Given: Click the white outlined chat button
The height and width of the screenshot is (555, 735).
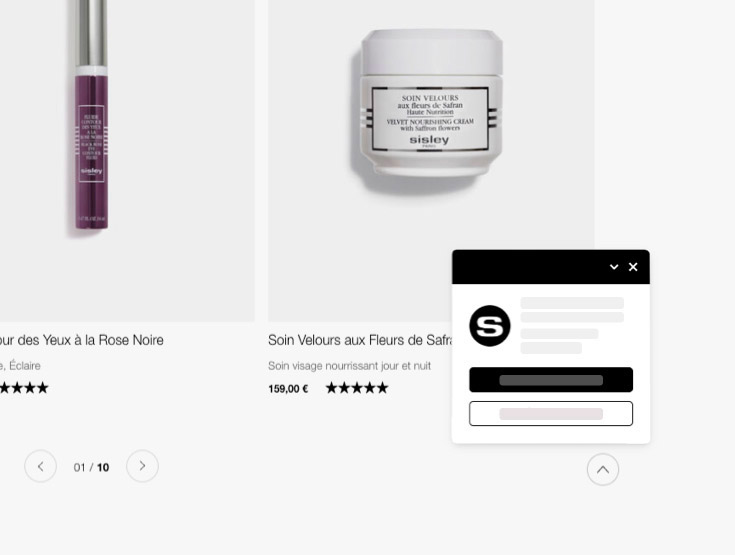Looking at the screenshot, I should coord(551,413).
